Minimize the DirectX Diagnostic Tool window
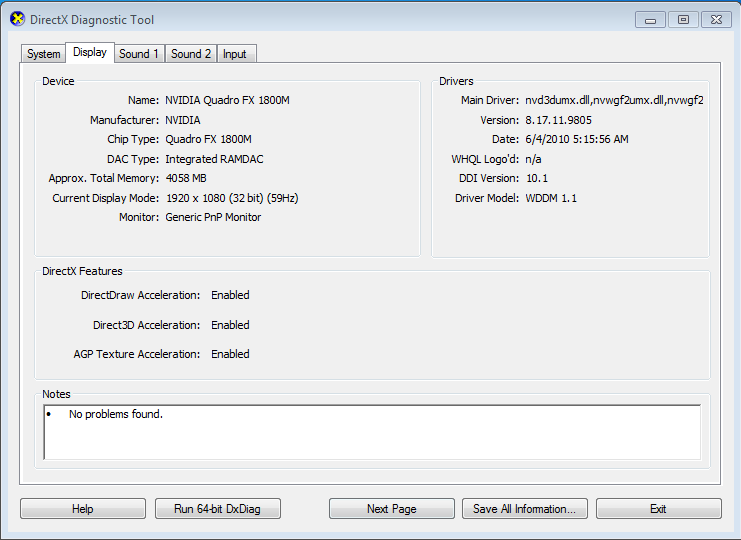The height and width of the screenshot is (540, 741). tap(650, 20)
